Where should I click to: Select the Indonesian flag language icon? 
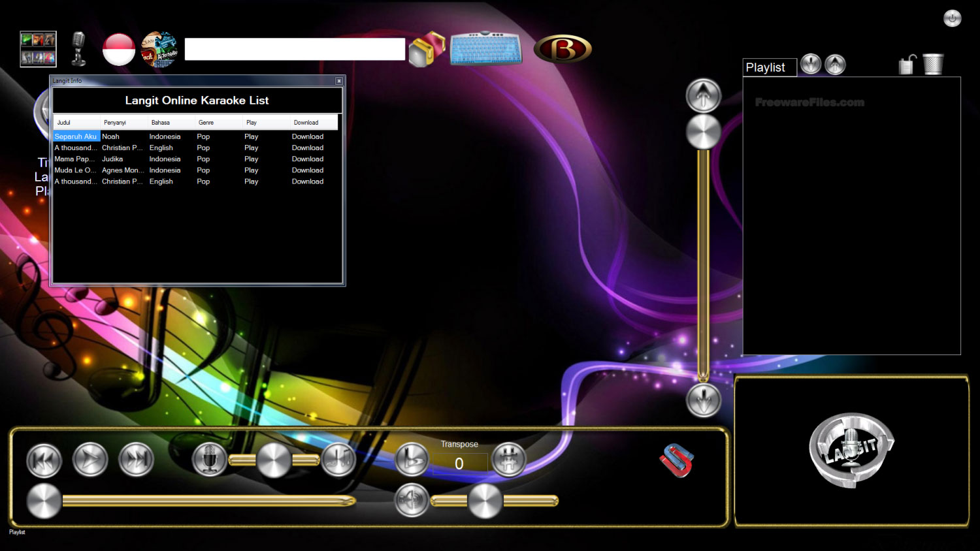[x=119, y=49]
